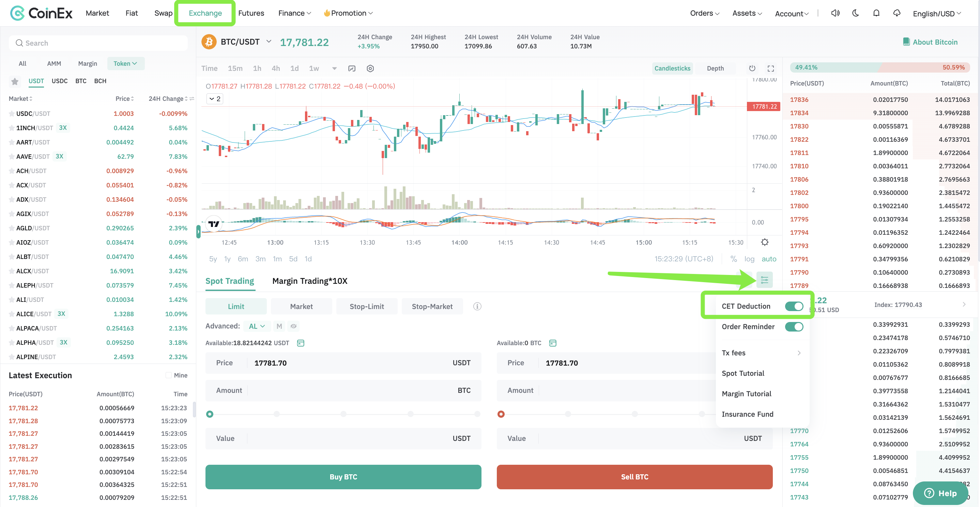Open the Insurance Fund page

(748, 415)
